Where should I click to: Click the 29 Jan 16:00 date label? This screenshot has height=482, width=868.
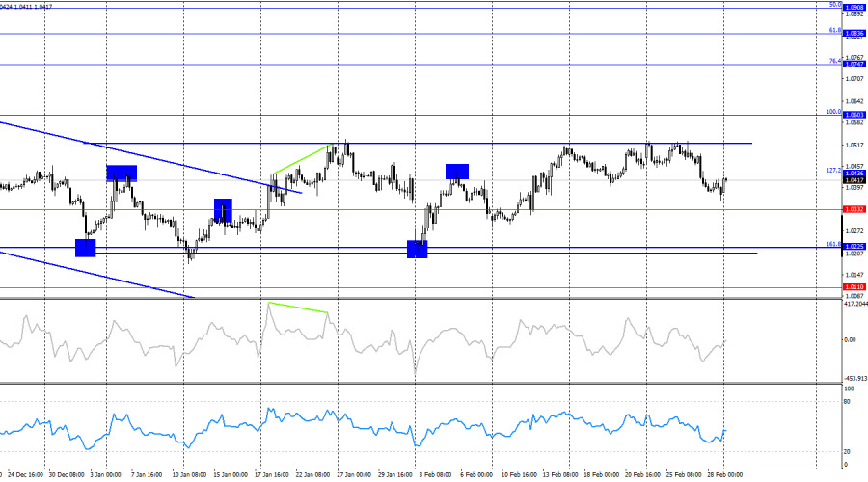click(395, 475)
